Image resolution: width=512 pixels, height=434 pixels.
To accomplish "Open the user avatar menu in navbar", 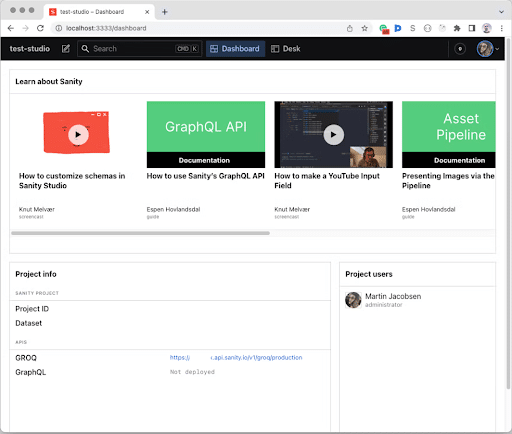I will tap(488, 49).
